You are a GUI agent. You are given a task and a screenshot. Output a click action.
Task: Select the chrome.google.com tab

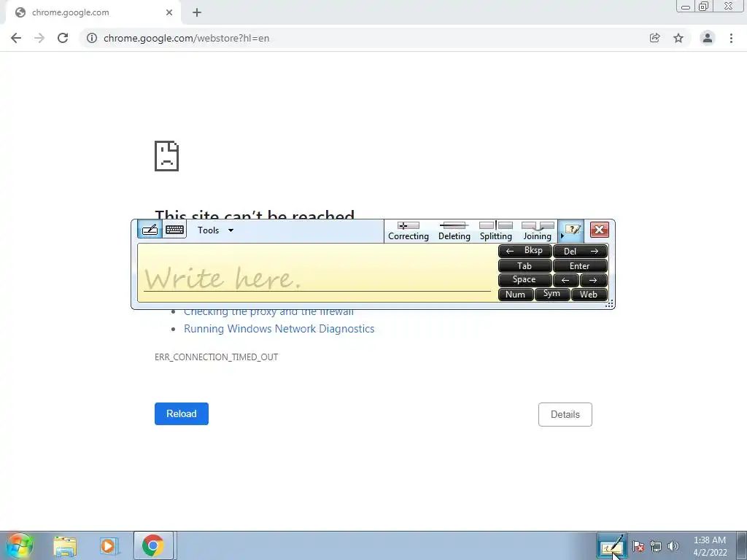click(93, 12)
